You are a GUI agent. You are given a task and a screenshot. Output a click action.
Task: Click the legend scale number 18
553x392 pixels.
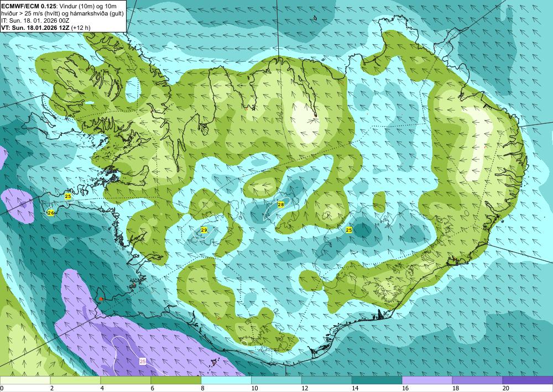click(x=455, y=389)
